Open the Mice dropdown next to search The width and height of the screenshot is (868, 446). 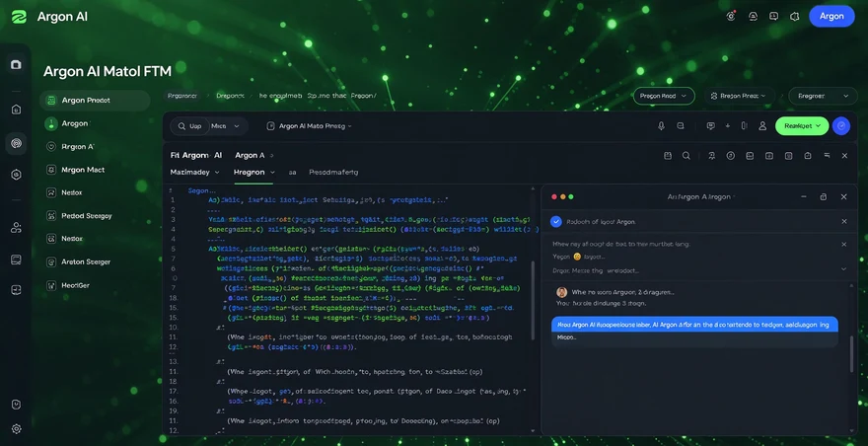tap(226, 125)
